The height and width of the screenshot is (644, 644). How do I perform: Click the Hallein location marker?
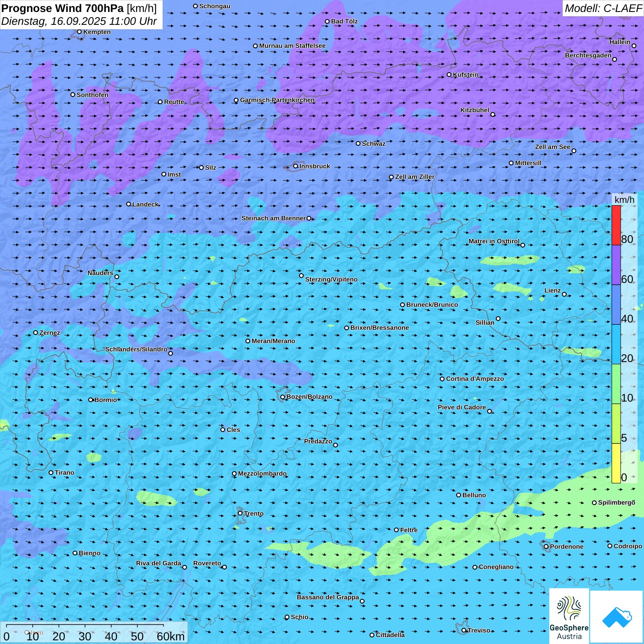[634, 46]
